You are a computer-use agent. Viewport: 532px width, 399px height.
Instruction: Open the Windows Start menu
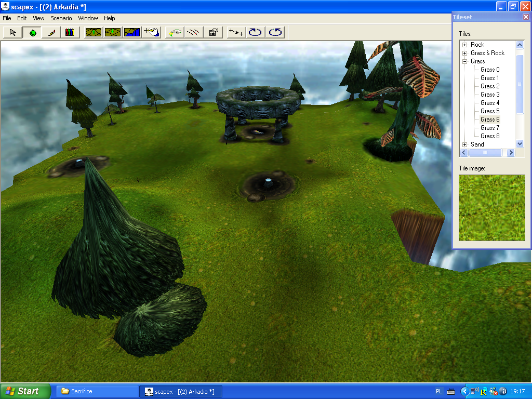click(x=25, y=391)
